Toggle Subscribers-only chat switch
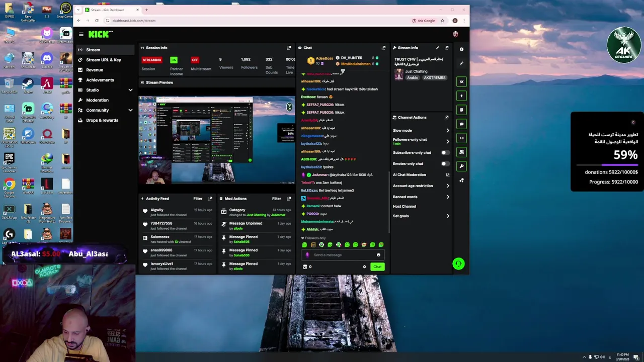 click(x=445, y=152)
